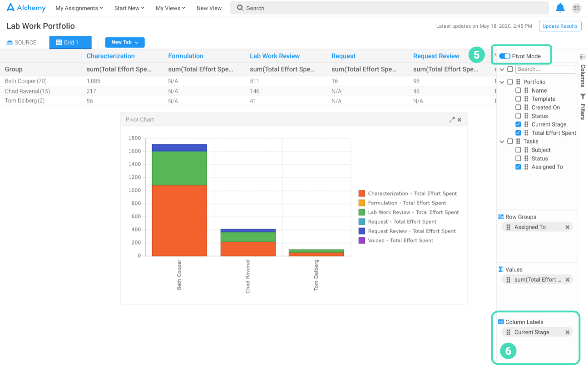Click drag handle of Current Stage in list
This screenshot has width=588, height=367.
tap(526, 124)
